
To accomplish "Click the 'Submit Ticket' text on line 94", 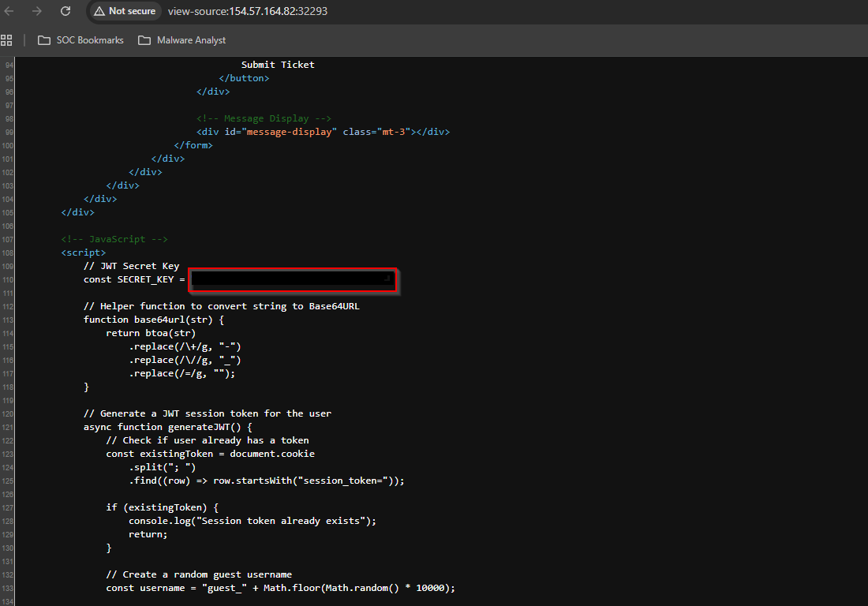I will point(278,65).
